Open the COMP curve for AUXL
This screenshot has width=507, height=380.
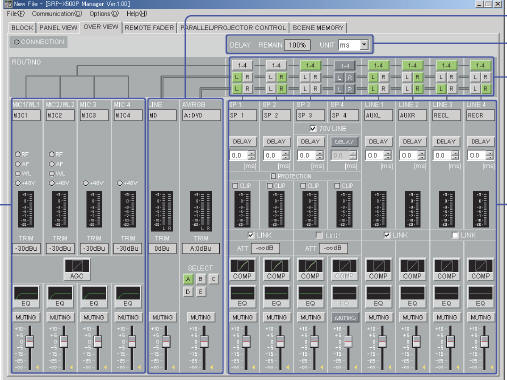pyautogui.click(x=378, y=269)
